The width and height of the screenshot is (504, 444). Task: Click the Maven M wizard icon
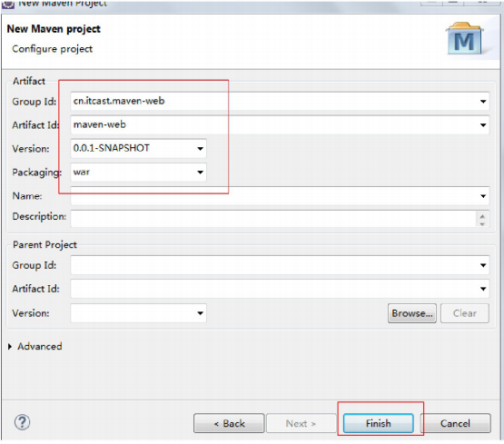tap(464, 39)
